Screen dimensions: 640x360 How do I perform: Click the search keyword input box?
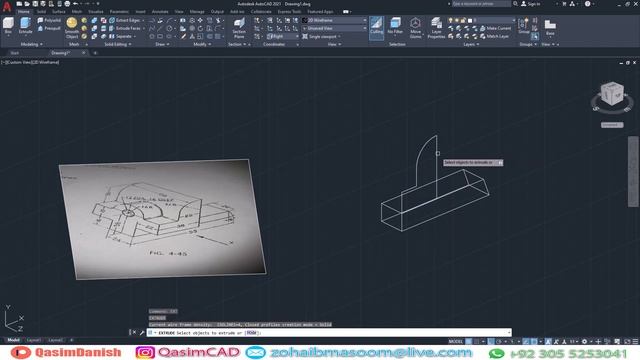[481, 4]
